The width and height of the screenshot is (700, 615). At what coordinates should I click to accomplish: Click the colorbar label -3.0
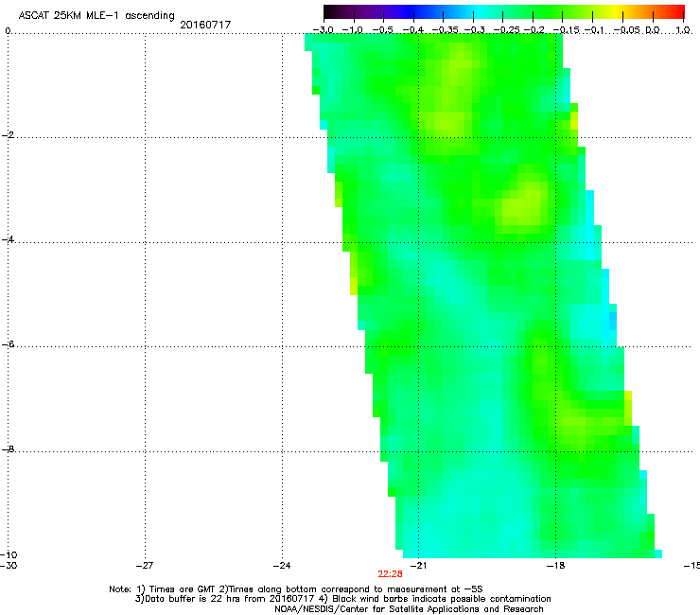click(x=323, y=30)
